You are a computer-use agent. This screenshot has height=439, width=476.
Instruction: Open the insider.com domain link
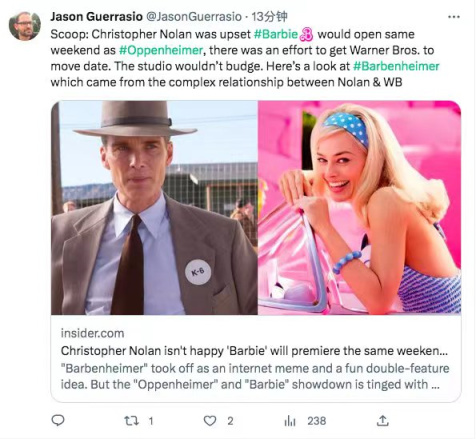[92, 333]
